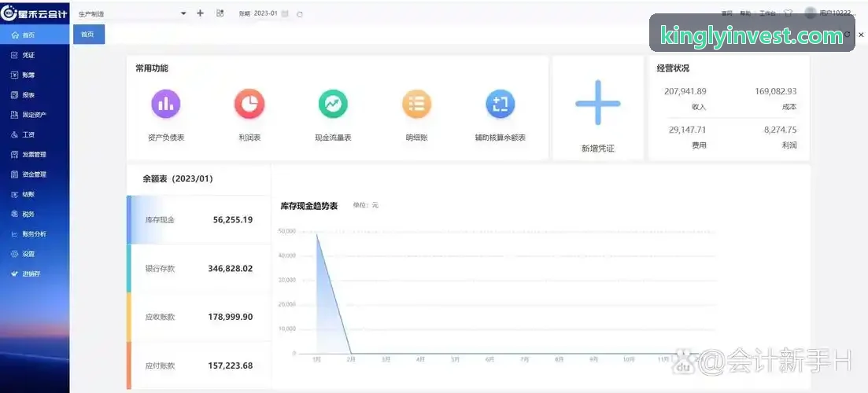The image size is (868, 393).
Task: Select the 应收账款 balance row
Action: point(199,318)
